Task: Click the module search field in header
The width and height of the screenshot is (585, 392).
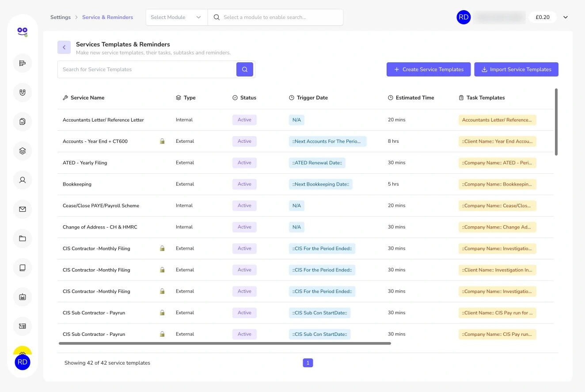Action: point(275,17)
